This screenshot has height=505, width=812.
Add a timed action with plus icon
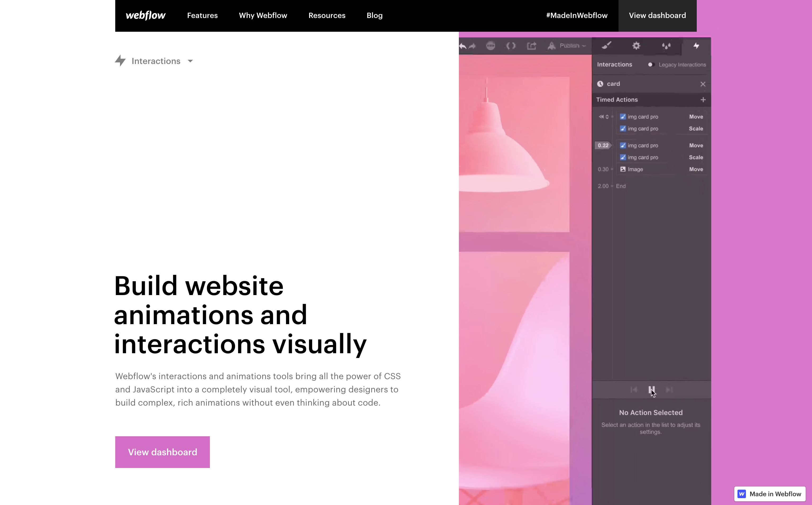click(x=703, y=100)
